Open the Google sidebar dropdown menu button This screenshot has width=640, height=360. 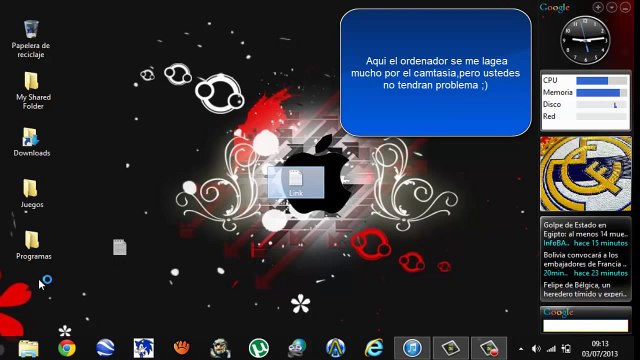tap(611, 7)
